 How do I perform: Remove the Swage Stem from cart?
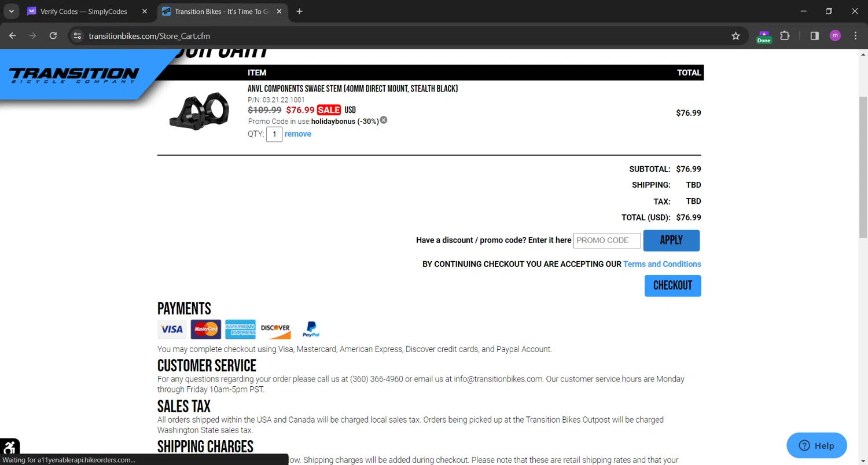[298, 134]
